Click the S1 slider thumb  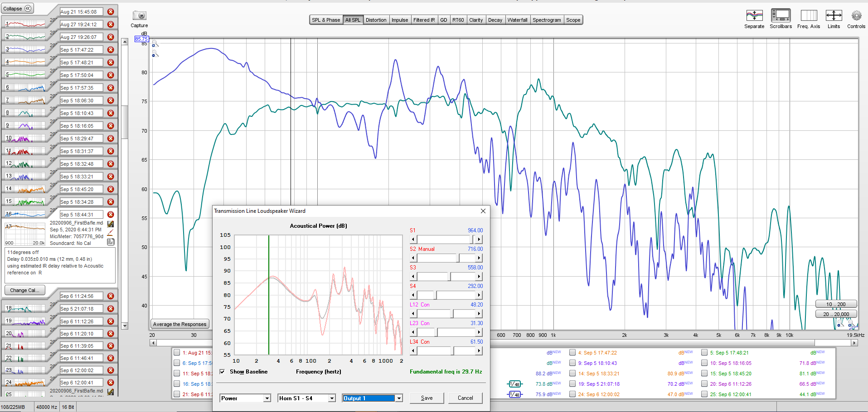(x=473, y=239)
